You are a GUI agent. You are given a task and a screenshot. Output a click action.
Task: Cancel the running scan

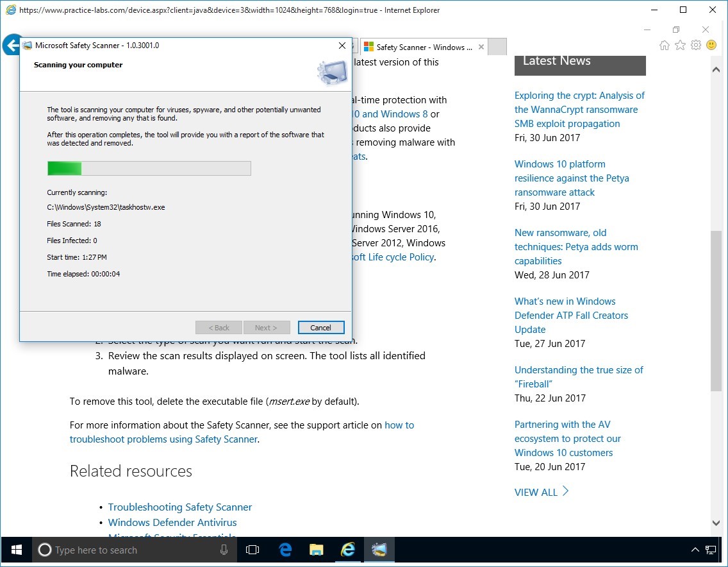click(321, 328)
